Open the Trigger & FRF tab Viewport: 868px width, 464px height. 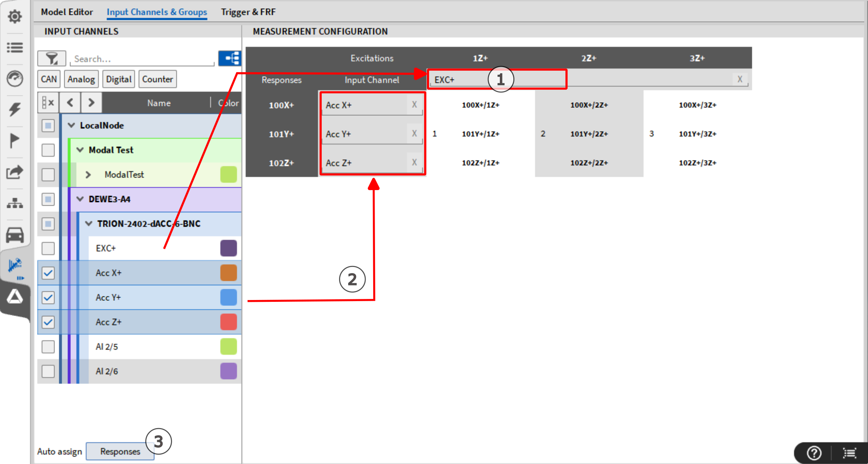248,12
